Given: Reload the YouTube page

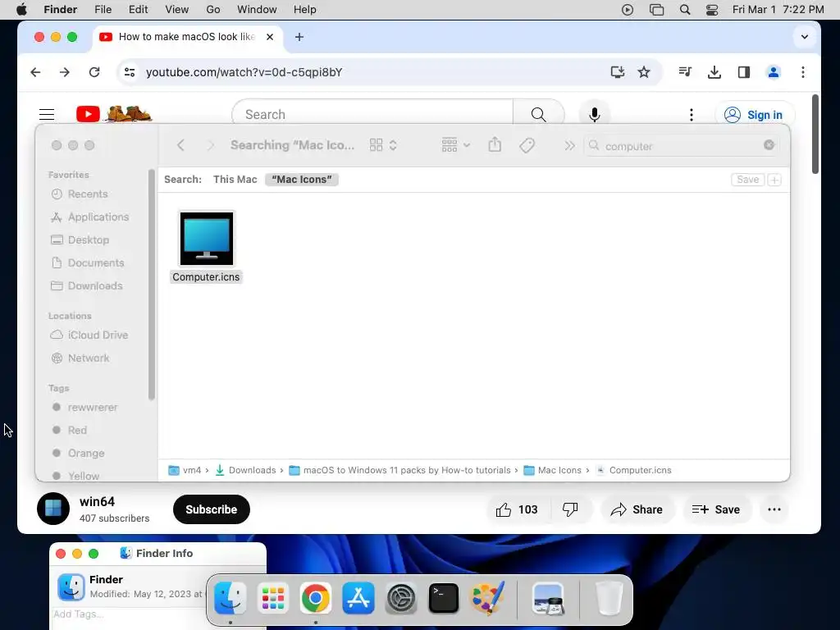Looking at the screenshot, I should pyautogui.click(x=94, y=72).
